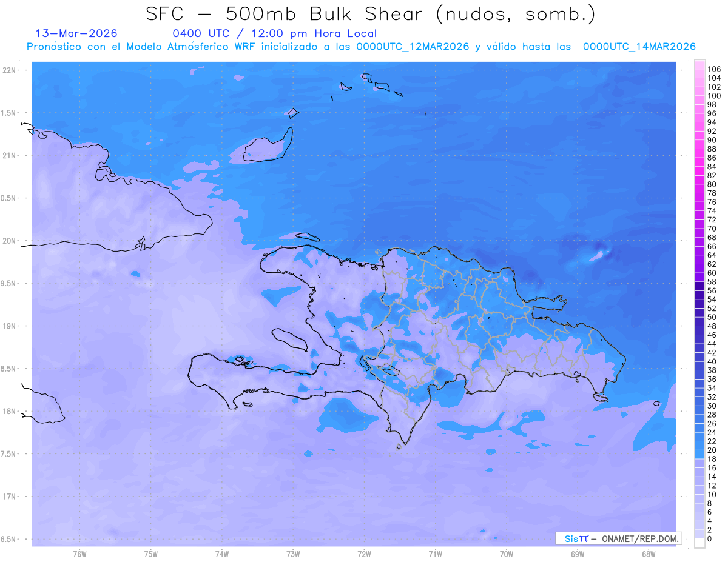Click the latitude label "20N"
The width and height of the screenshot is (728, 562).
pos(10,241)
